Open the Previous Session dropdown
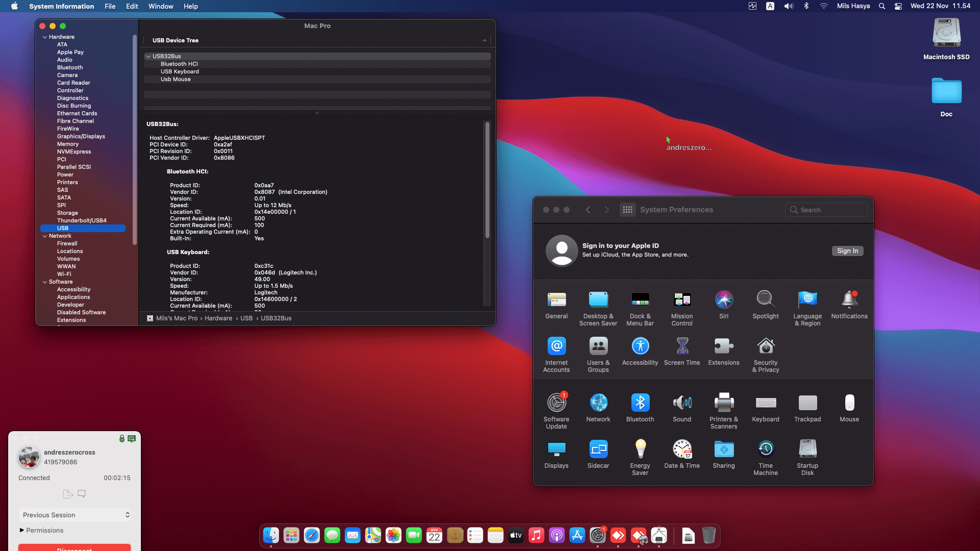 tap(76, 515)
